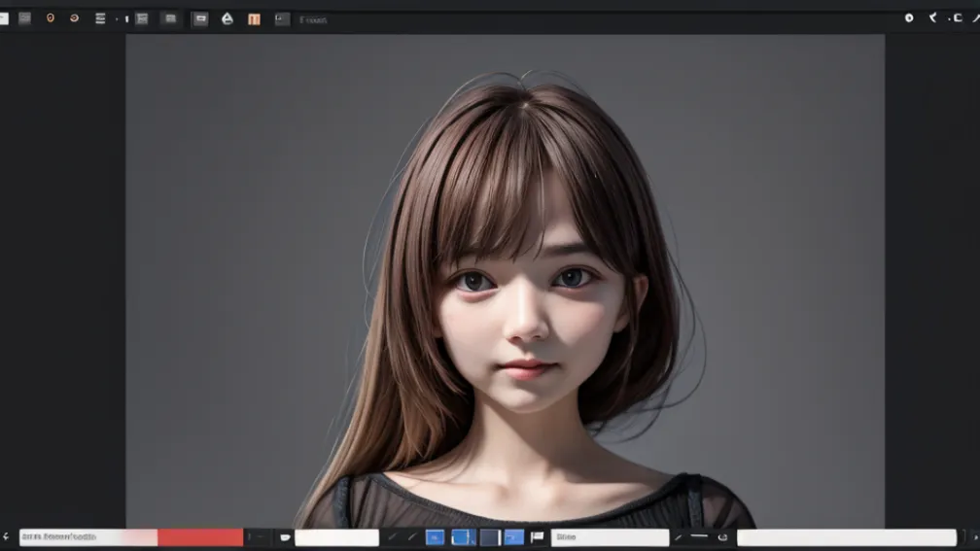Click the gray framed icon after the small white bar
This screenshot has height=551, width=980.
click(x=143, y=18)
